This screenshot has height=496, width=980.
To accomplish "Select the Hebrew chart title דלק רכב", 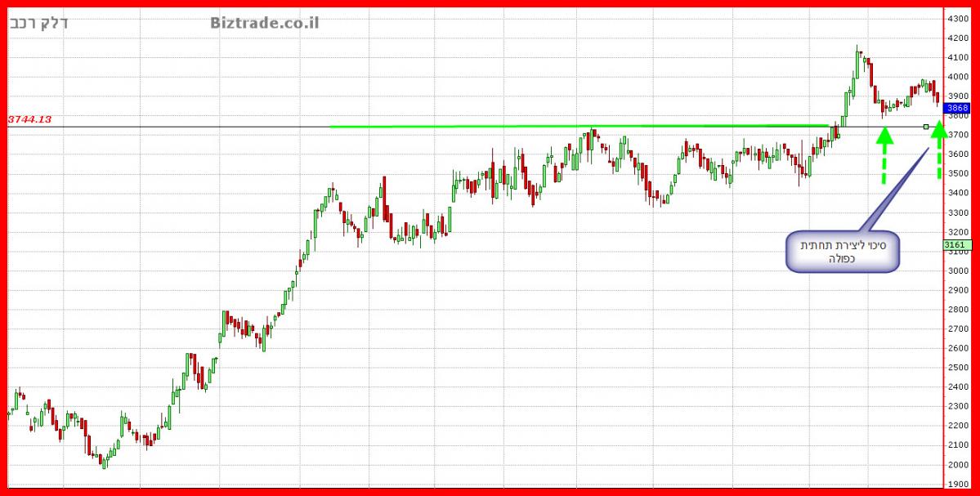I will [38, 23].
